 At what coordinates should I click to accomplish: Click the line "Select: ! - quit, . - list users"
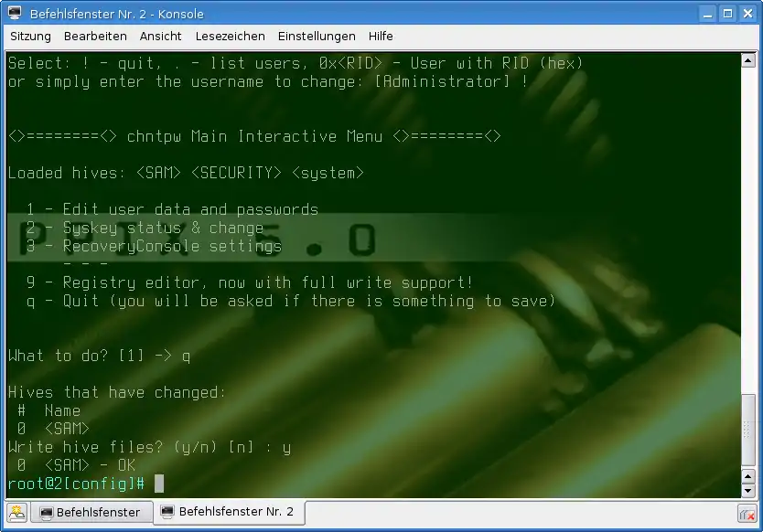click(x=296, y=63)
